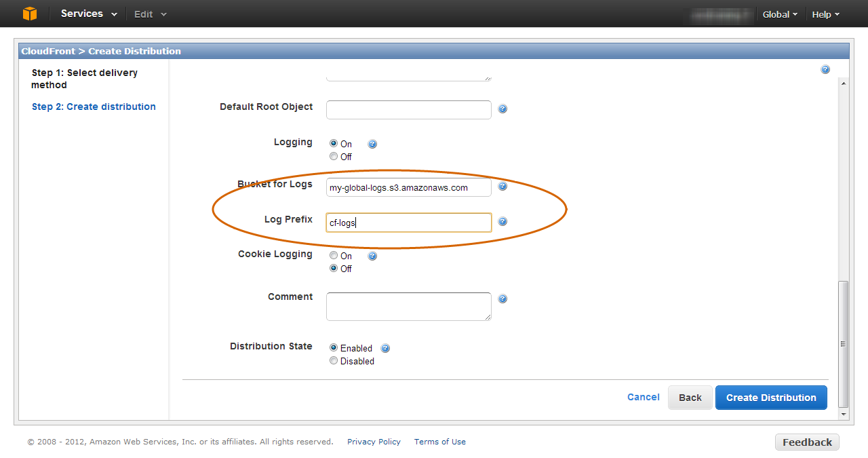This screenshot has height=458, width=868.
Task: Click the Feedback button
Action: [807, 442]
